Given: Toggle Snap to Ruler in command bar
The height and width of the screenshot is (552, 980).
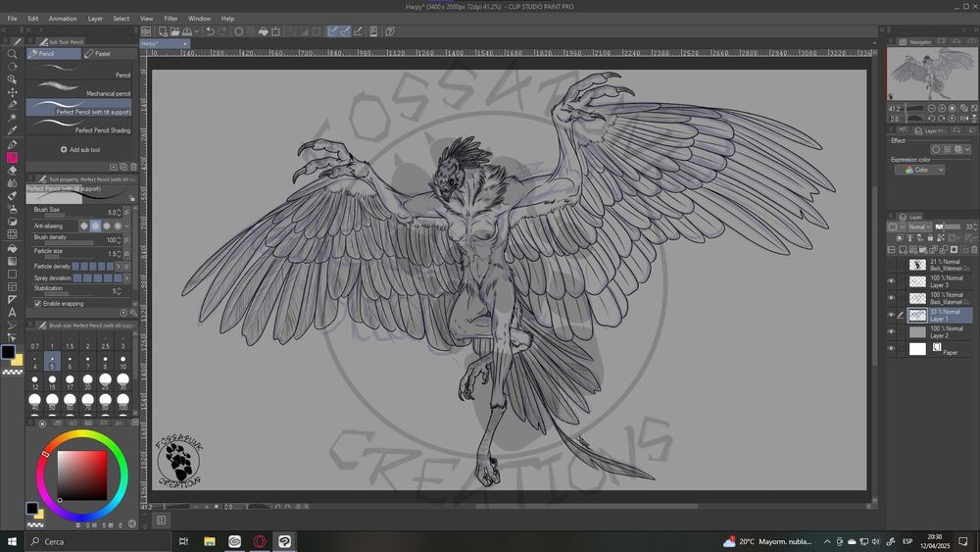Looking at the screenshot, I should point(333,31).
